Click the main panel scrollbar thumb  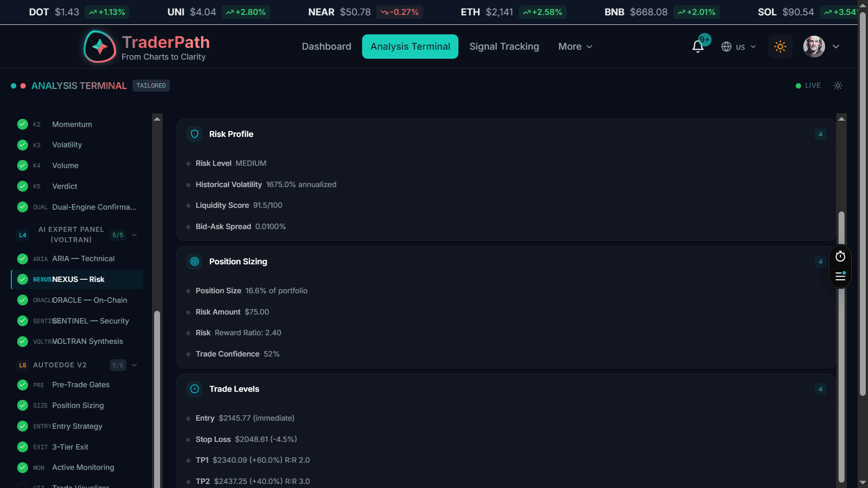[x=841, y=346]
